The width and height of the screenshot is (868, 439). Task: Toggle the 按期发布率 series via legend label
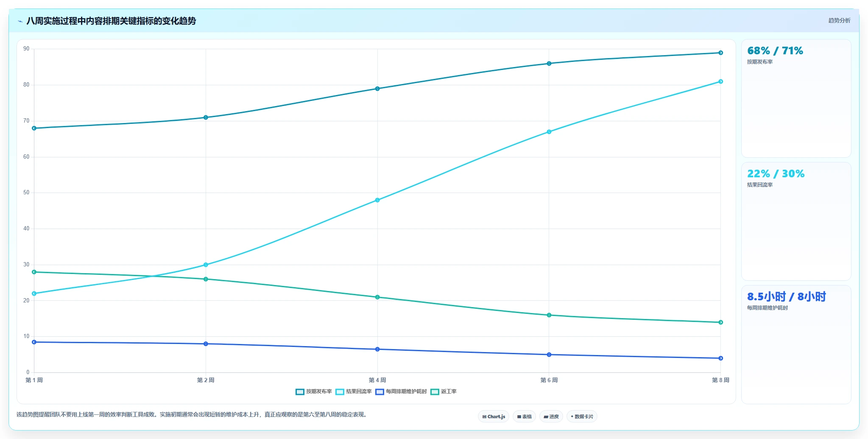[319, 391]
